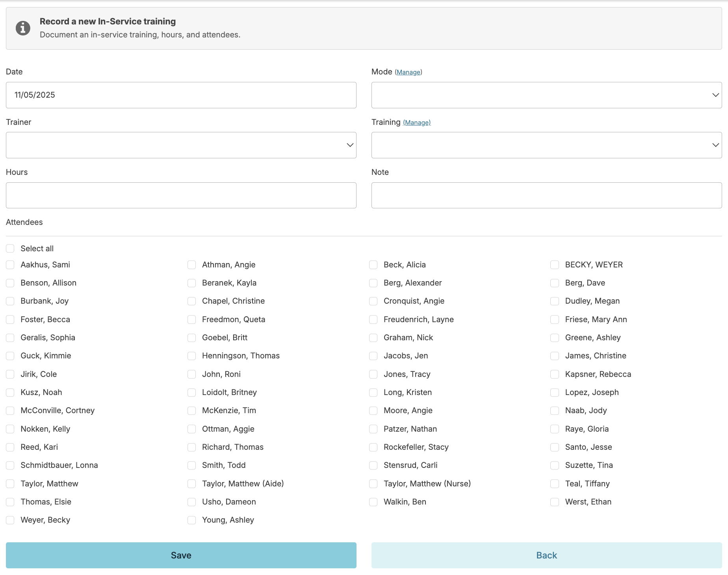Image resolution: width=728 pixels, height=575 pixels.
Task: Click the Back button
Action: [546, 555]
